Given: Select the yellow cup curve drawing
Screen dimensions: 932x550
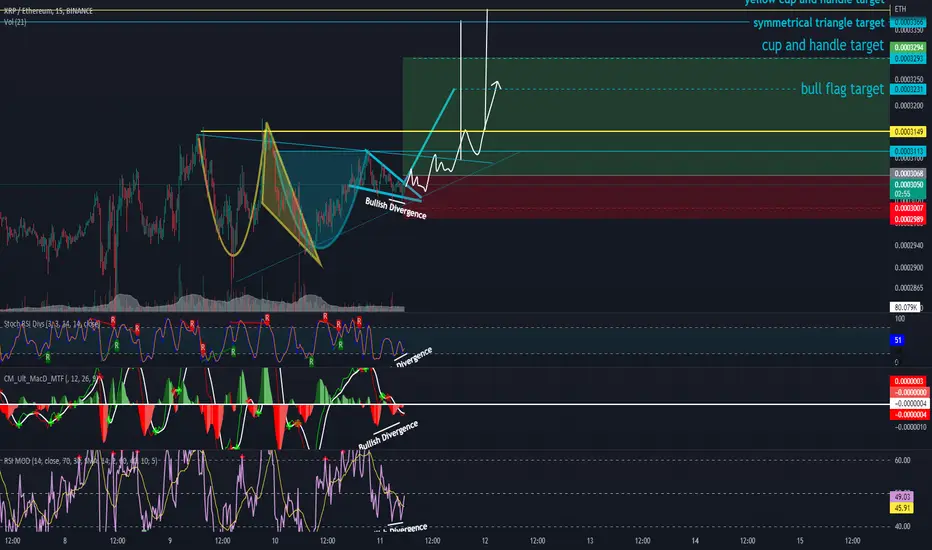Looking at the screenshot, I should (231, 253).
